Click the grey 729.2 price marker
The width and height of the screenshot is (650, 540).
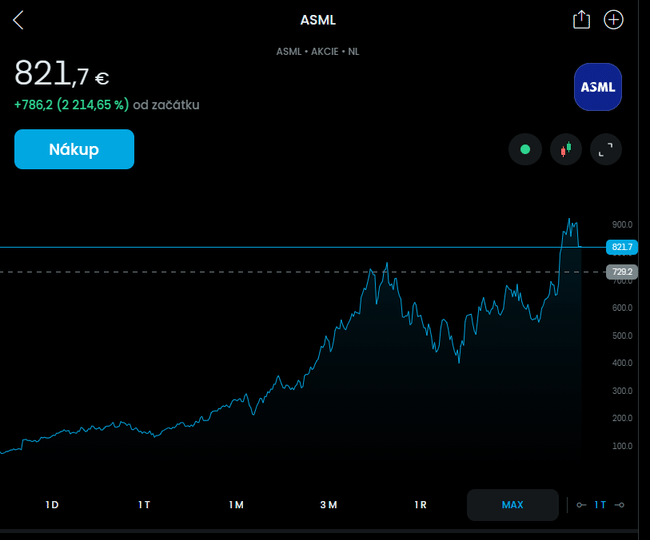click(621, 272)
